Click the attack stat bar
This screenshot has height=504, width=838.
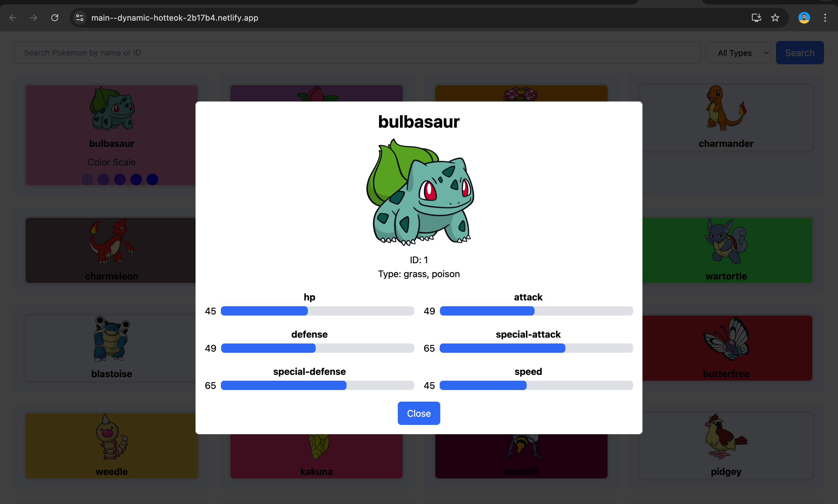point(536,311)
